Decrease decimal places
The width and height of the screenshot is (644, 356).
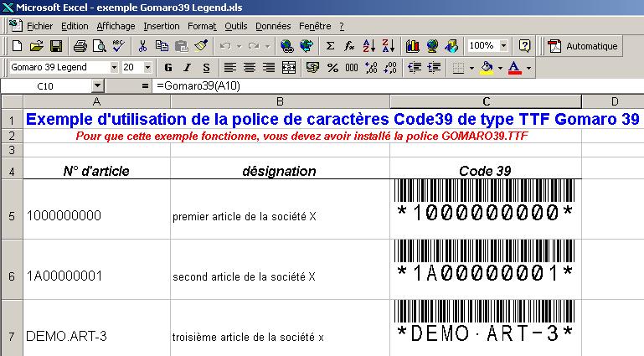(390, 67)
